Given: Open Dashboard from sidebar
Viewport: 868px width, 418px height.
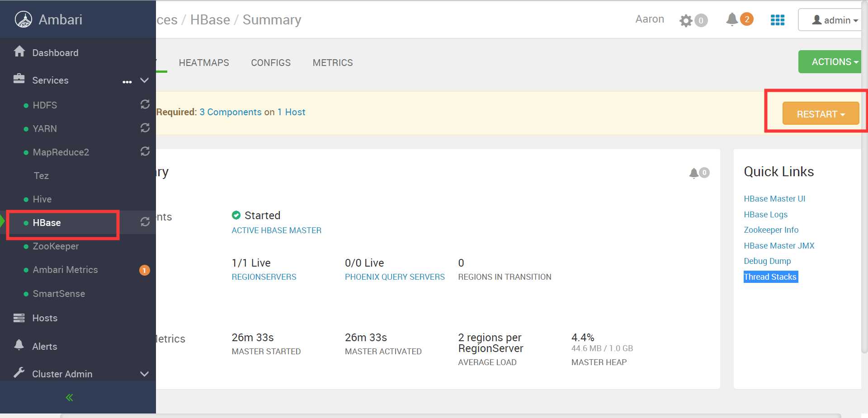Looking at the screenshot, I should [55, 53].
